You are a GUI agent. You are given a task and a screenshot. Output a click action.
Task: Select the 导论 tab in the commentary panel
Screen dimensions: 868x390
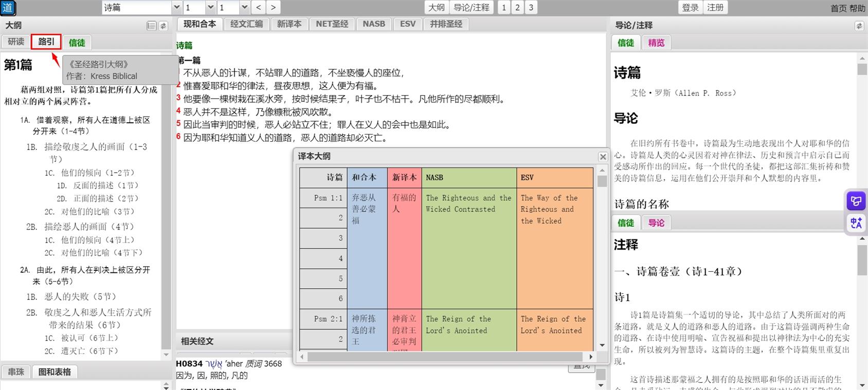point(656,222)
